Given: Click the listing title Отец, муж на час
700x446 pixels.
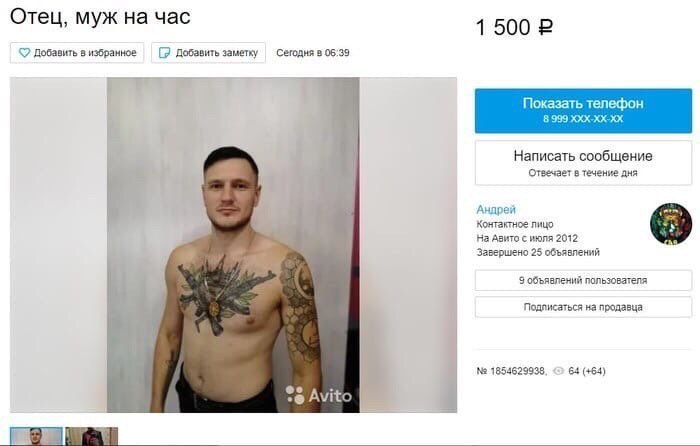Looking at the screenshot, I should coord(100,17).
